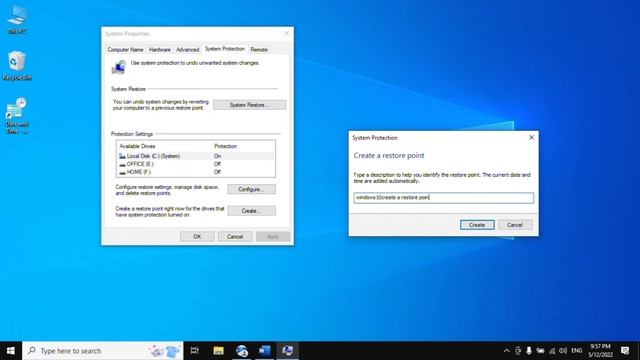The height and width of the screenshot is (360, 640).
Task: Switch to the Remote tab
Action: (259, 49)
